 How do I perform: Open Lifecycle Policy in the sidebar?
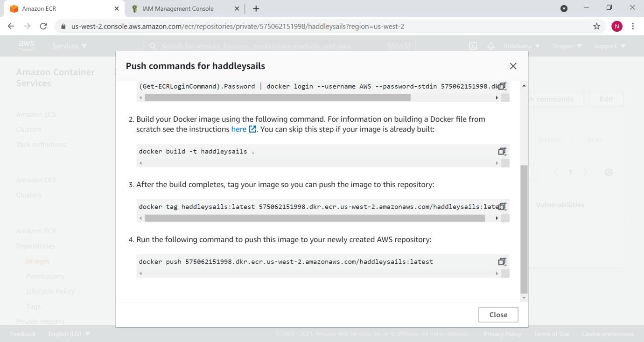click(x=50, y=291)
